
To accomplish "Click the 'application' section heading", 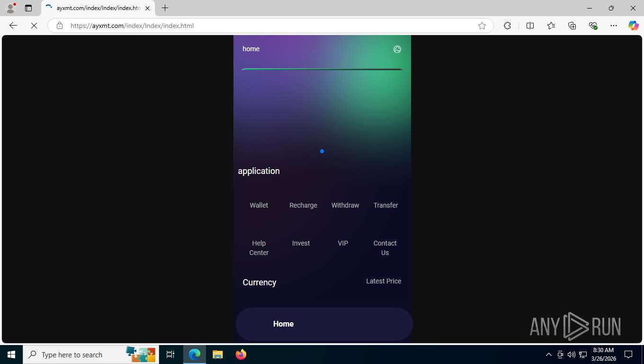I will click(x=259, y=171).
